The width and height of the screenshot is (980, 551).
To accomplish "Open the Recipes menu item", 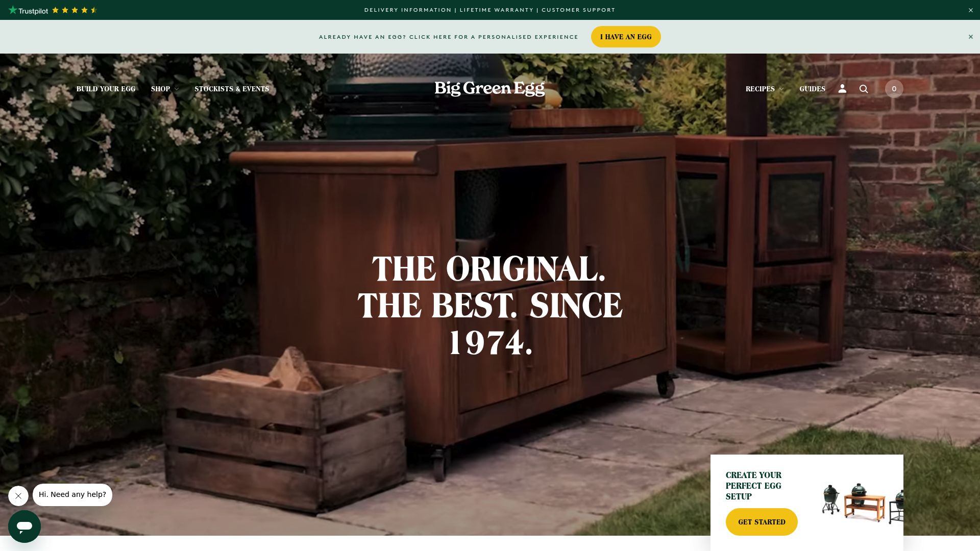I will point(760,89).
